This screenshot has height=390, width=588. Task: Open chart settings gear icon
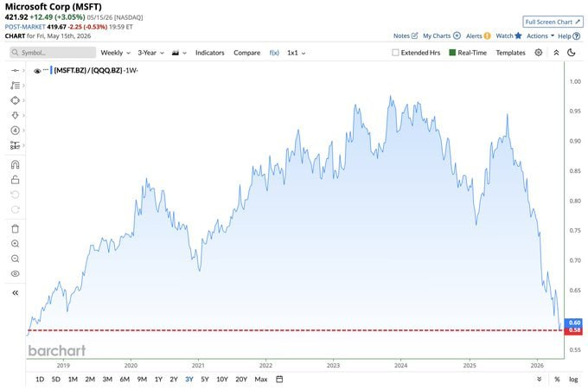coord(539,53)
